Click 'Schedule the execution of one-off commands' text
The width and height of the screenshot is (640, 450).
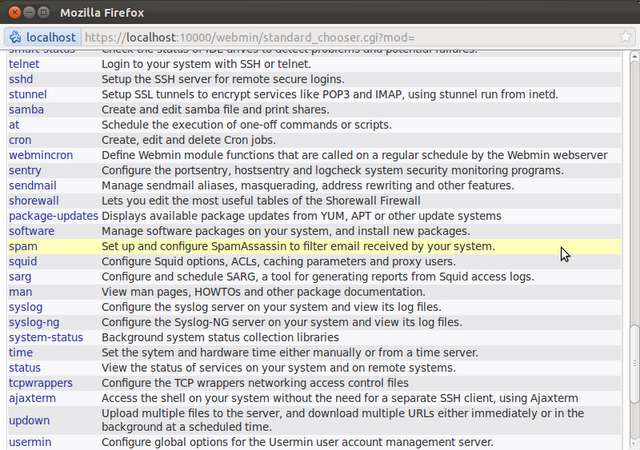pyautogui.click(x=247, y=125)
